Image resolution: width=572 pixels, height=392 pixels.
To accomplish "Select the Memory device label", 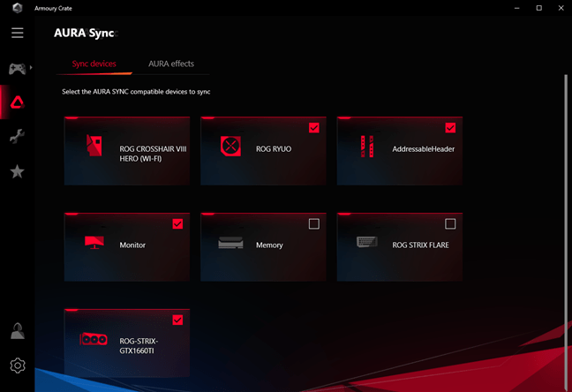I will coord(269,245).
